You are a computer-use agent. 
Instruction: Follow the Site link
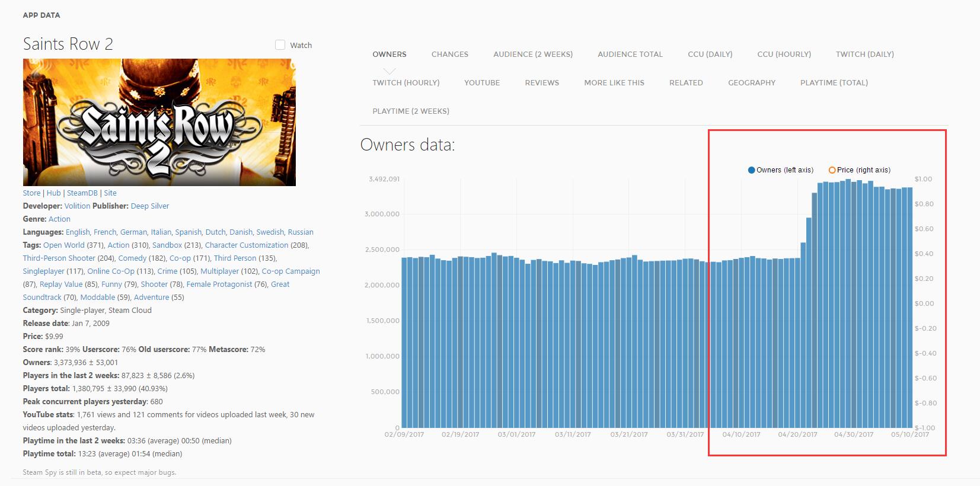110,193
